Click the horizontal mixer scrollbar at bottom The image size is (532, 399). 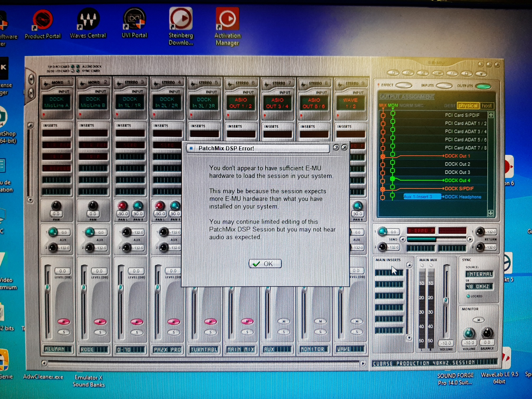click(x=203, y=363)
